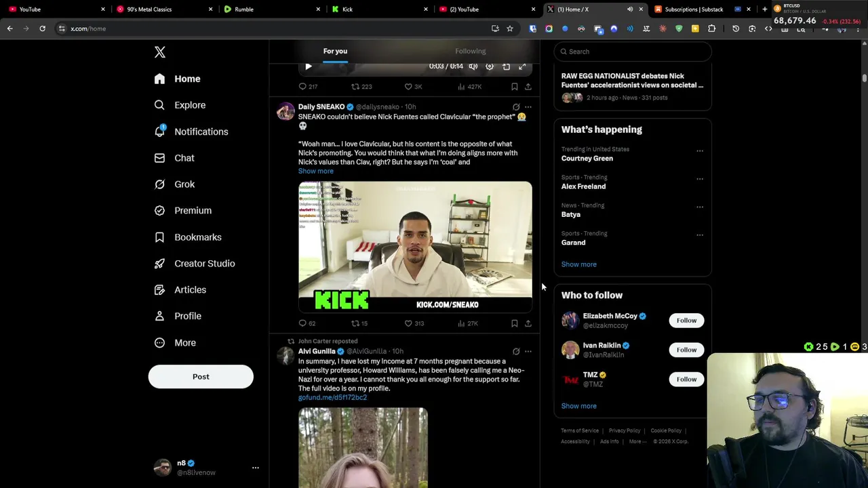The width and height of the screenshot is (868, 488).
Task: View analytics showing 427K views
Action: [469, 87]
